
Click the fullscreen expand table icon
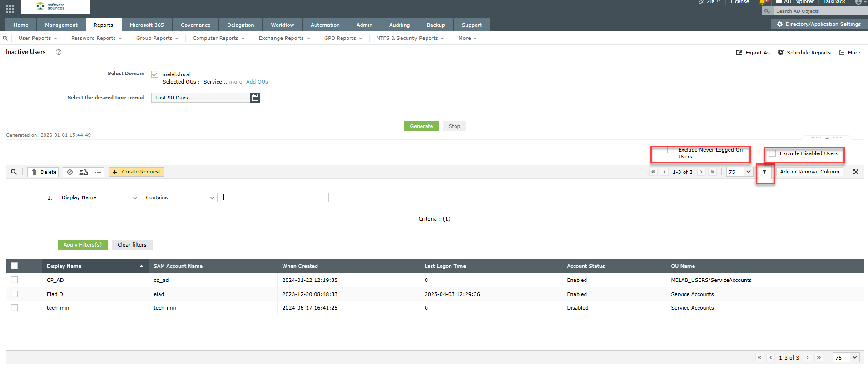click(856, 172)
